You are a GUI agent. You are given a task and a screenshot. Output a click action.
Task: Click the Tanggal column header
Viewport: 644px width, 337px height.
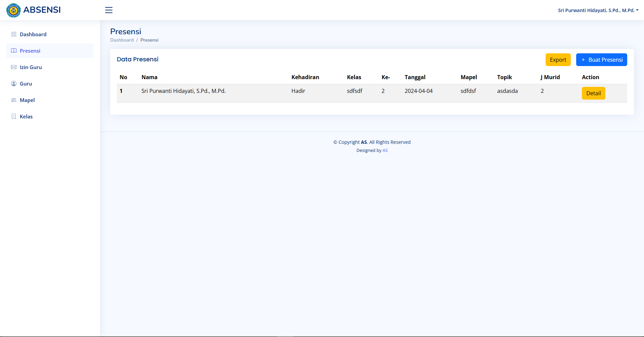[x=415, y=77]
